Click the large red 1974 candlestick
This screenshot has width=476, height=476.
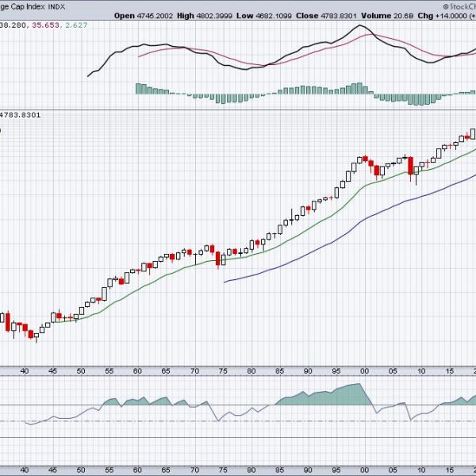coord(218,259)
